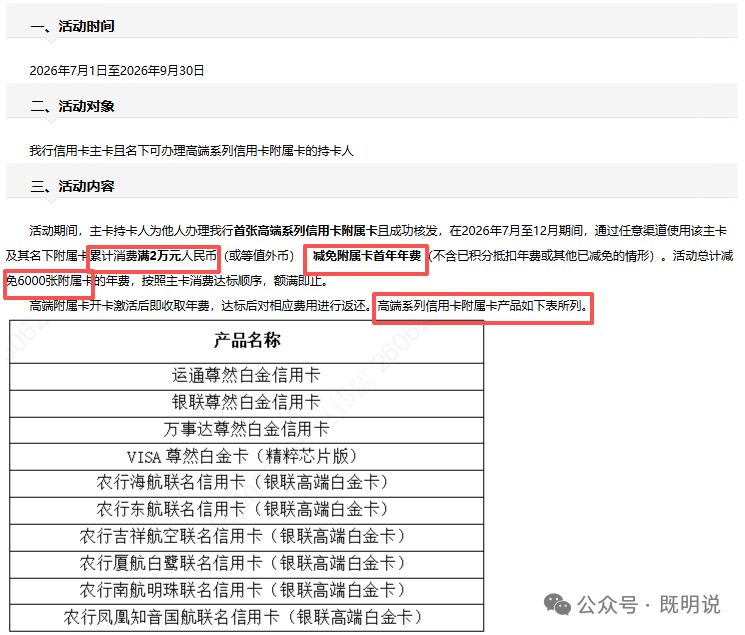Click the bold text 首张高端系列信用卡附属卡
Viewport: 745px width, 635px height.
306,231
